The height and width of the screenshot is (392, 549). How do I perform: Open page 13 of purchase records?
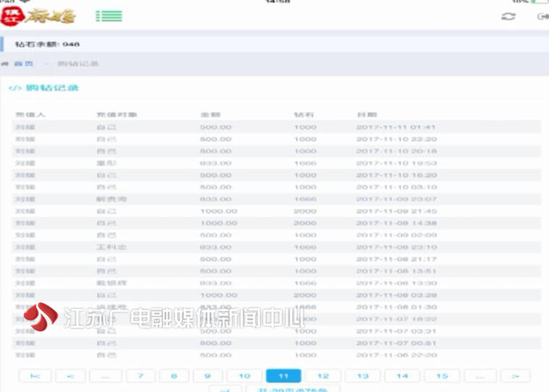coord(362,376)
